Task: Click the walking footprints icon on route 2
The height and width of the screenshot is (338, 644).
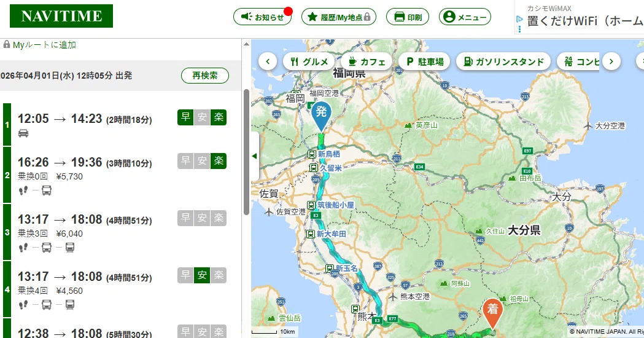Action: pyautogui.click(x=23, y=191)
